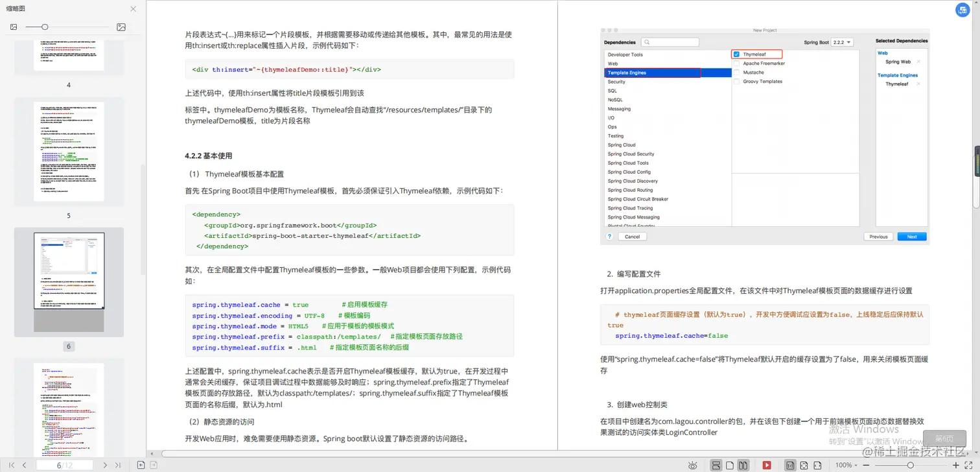Adjust the thumbnail size slider
Screen dimensions: 980x472
point(45,27)
